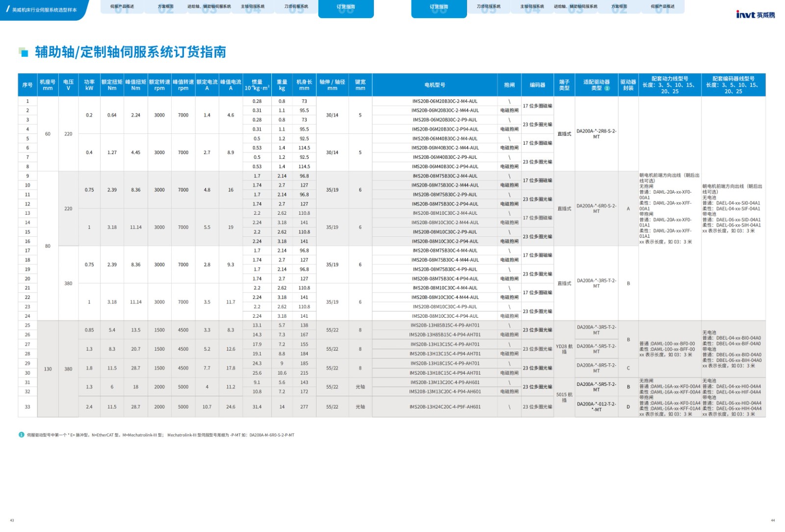Click the 序号 column header

27,85
